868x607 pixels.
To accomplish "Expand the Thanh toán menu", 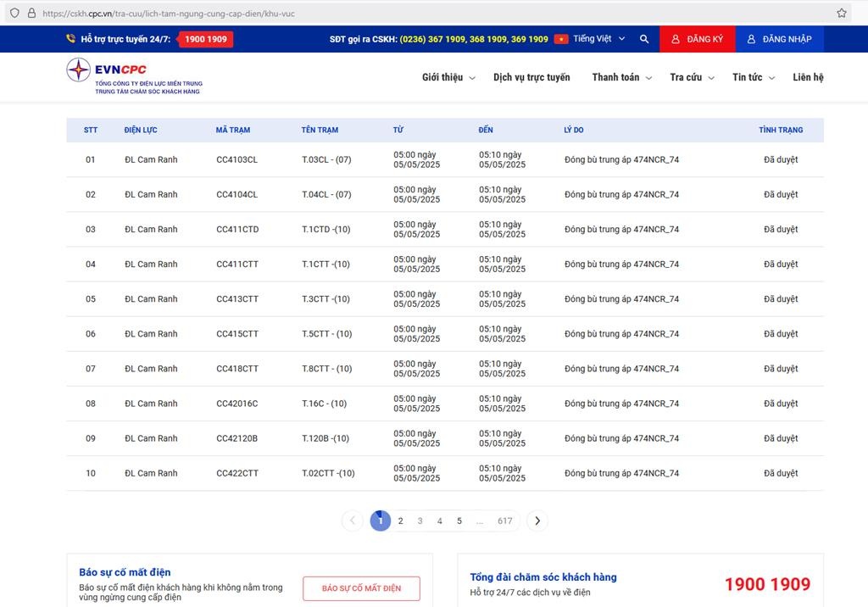I will [x=621, y=77].
